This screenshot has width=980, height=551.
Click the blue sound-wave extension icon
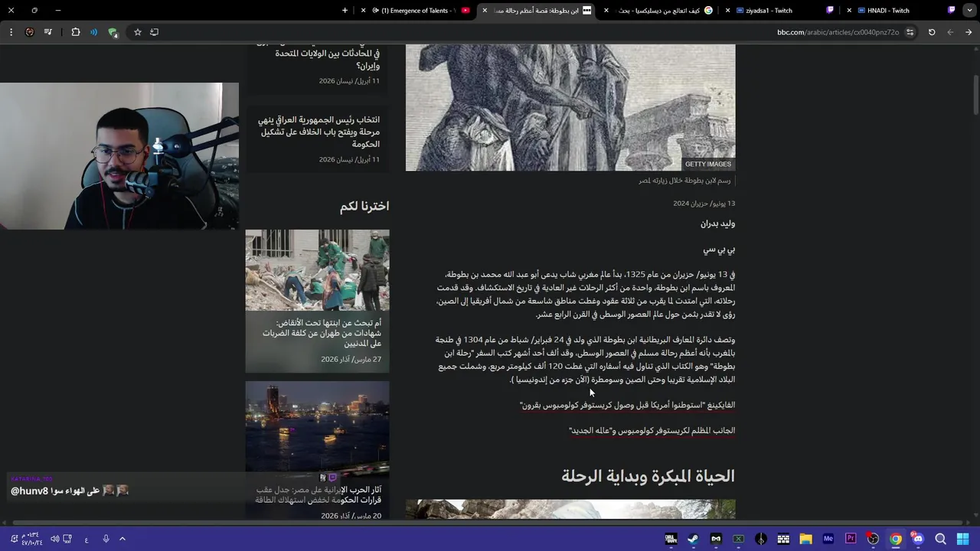[94, 32]
